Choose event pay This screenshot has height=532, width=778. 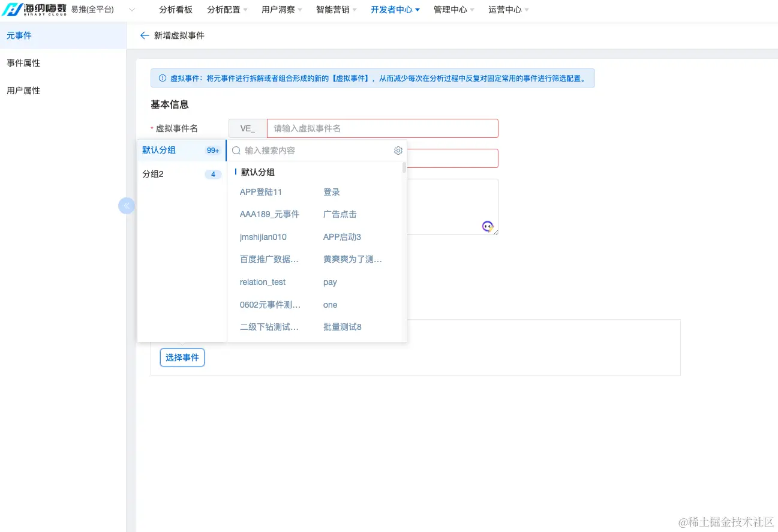(330, 282)
